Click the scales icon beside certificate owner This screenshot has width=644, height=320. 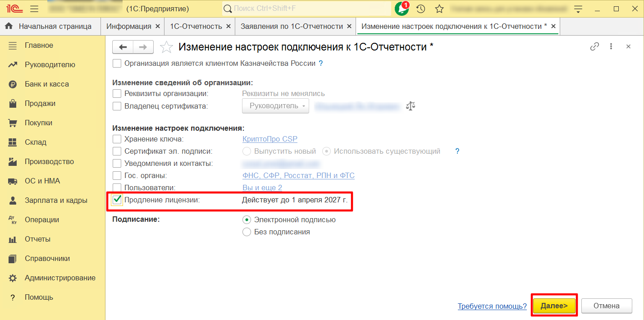[410, 106]
